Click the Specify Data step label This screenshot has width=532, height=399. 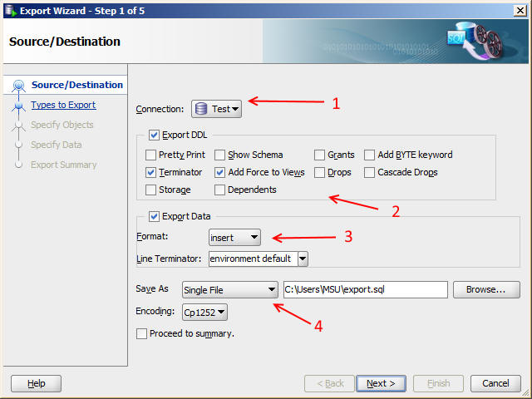[x=56, y=145]
